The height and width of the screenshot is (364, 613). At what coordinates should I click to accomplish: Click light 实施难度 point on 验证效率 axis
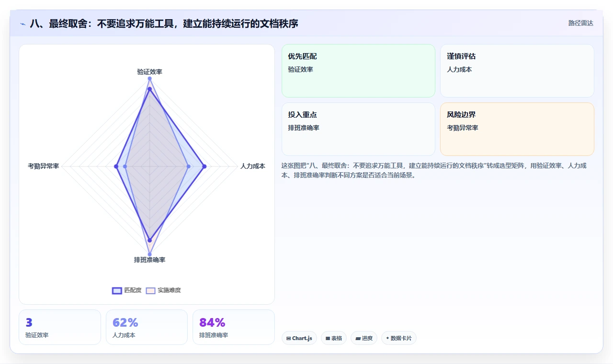pyautogui.click(x=149, y=78)
